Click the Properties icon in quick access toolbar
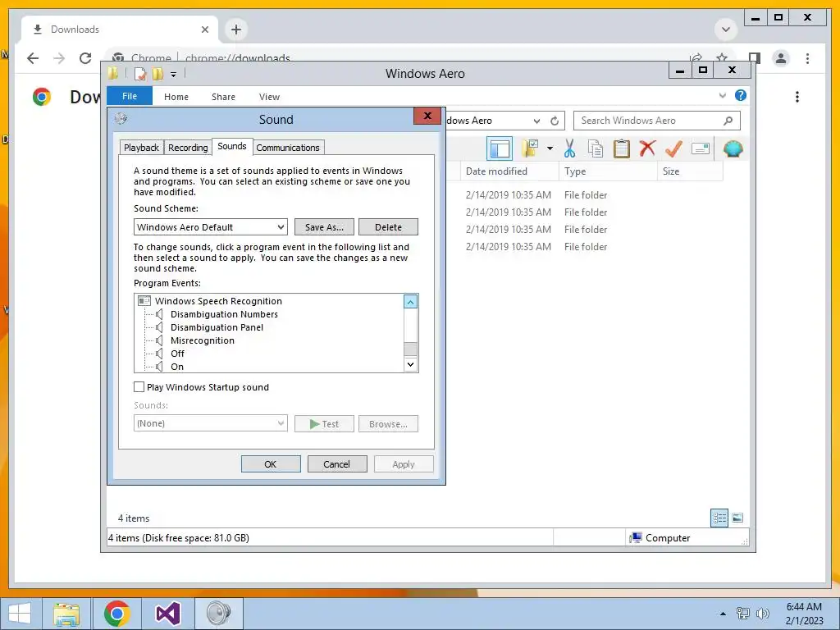The image size is (840, 630). (140, 74)
